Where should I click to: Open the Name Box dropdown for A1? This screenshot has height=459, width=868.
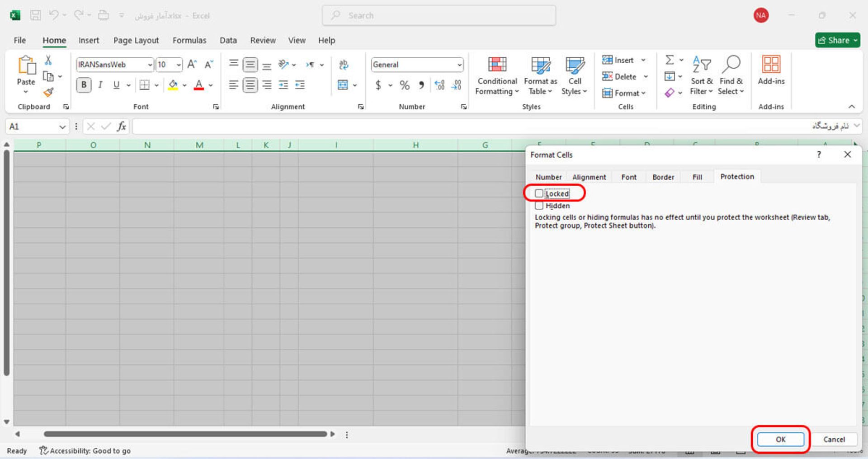pyautogui.click(x=62, y=127)
